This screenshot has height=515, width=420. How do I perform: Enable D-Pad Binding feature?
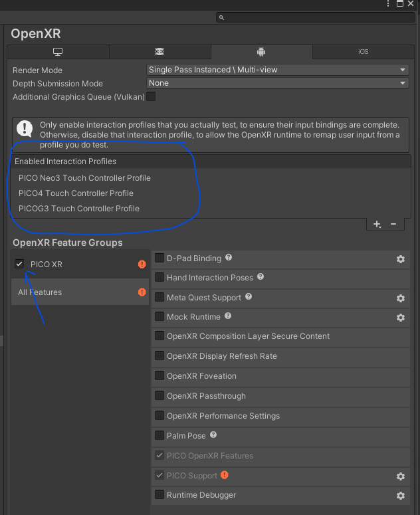tap(159, 258)
